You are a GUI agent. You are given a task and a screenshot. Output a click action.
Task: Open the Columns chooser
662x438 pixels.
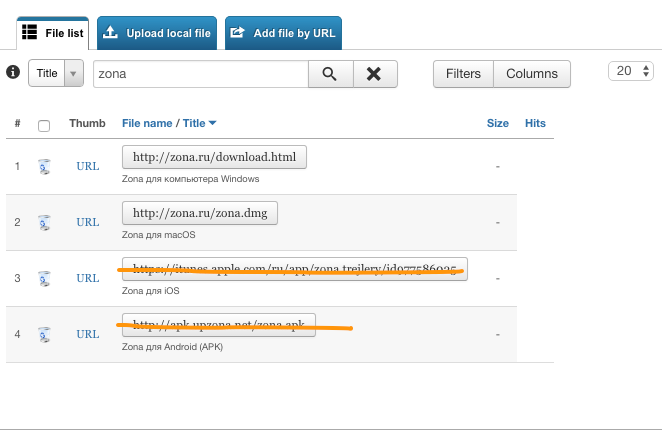coord(532,74)
